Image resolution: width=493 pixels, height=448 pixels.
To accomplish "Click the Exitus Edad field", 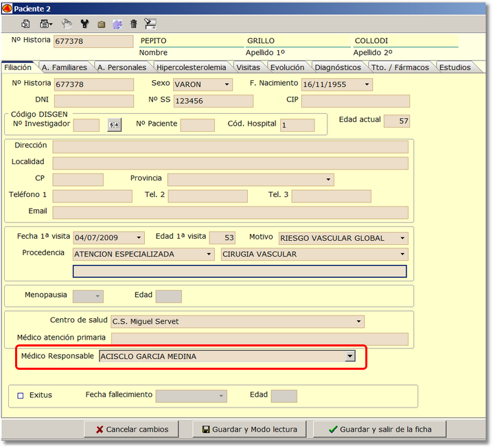I will pos(284,396).
